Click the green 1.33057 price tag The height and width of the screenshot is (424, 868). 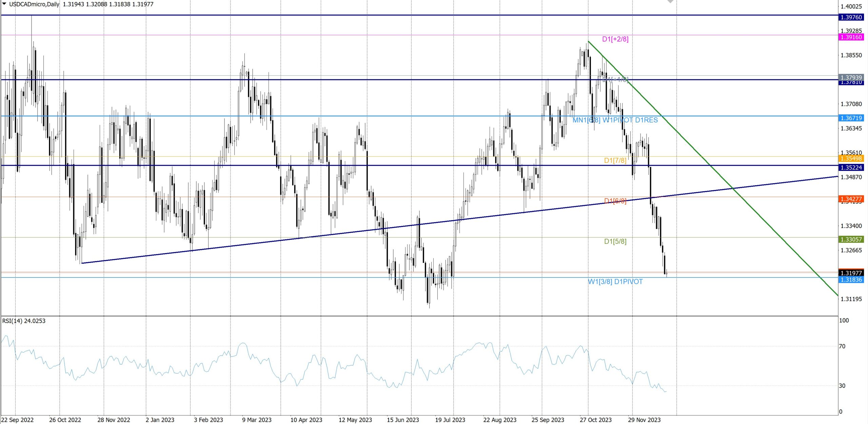point(851,239)
